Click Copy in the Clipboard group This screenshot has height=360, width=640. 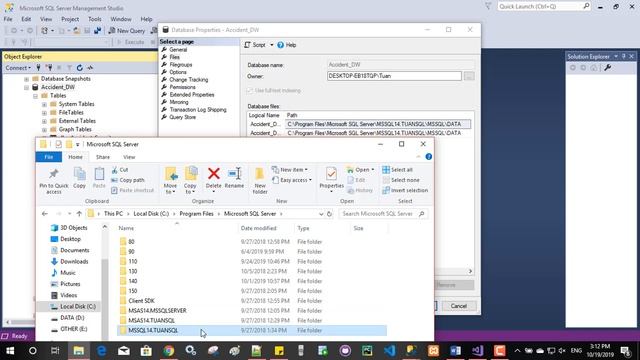click(x=80, y=178)
